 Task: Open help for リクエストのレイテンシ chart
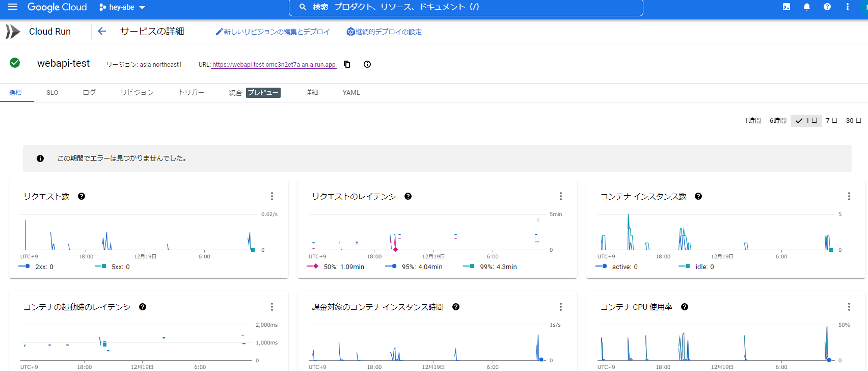coord(408,196)
